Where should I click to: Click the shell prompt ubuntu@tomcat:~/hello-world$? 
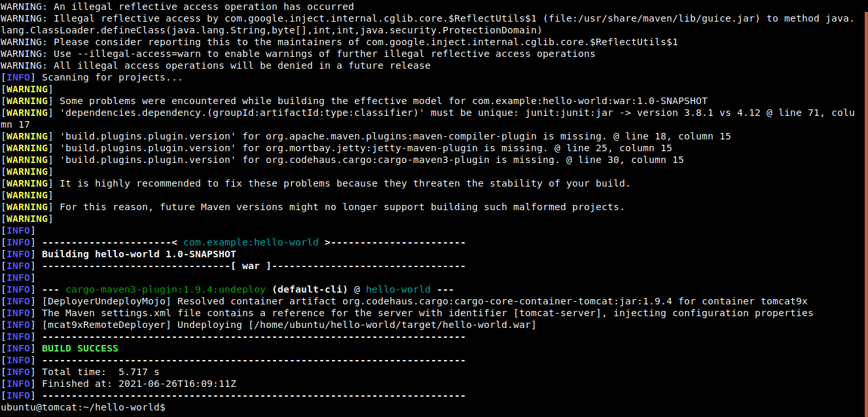pos(83,407)
